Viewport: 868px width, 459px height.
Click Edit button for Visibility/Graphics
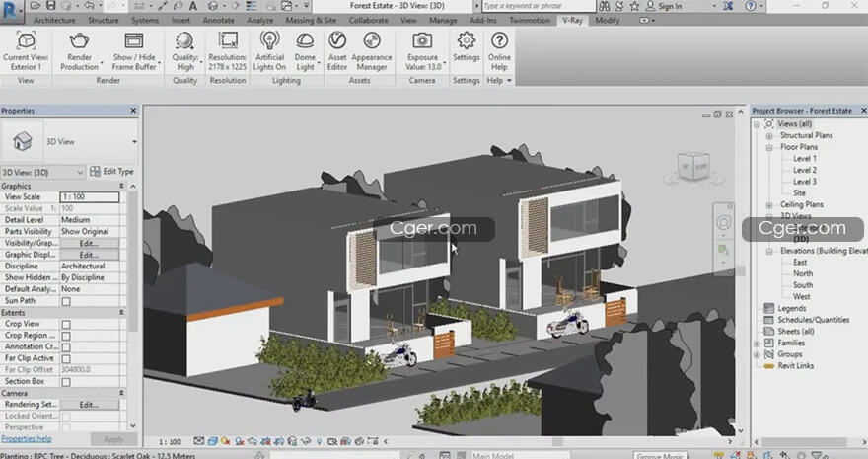[90, 243]
